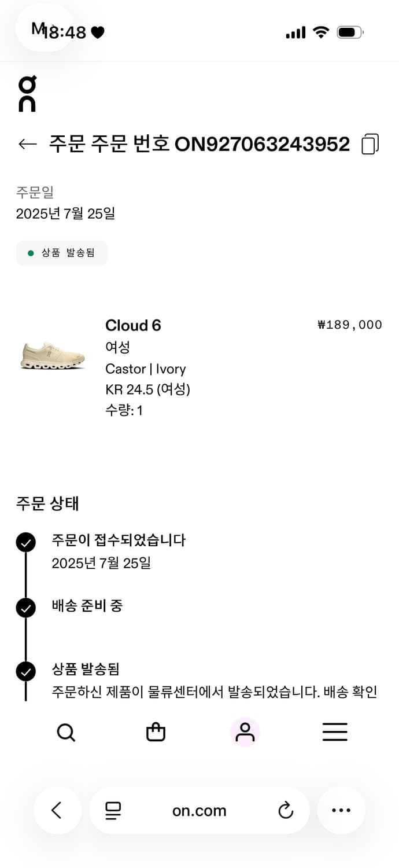Image resolution: width=399 pixels, height=868 pixels.
Task: Tap the Cloud 6 product title link
Action: (133, 325)
